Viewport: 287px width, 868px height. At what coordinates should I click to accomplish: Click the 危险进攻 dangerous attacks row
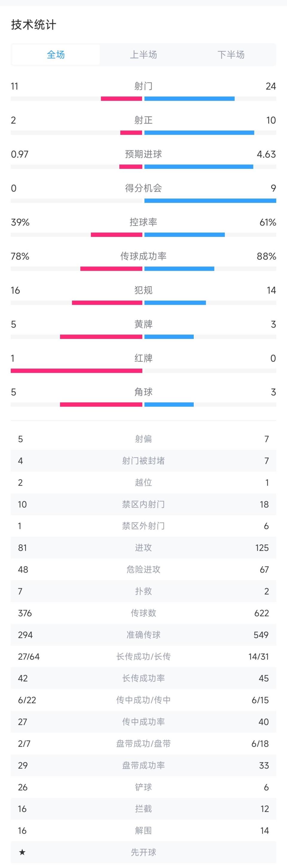click(x=143, y=569)
